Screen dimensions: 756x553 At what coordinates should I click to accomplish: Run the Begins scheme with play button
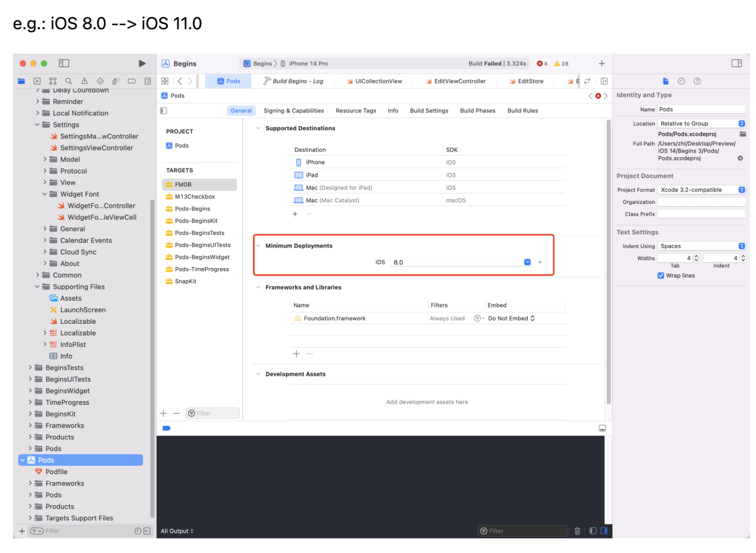tap(142, 64)
